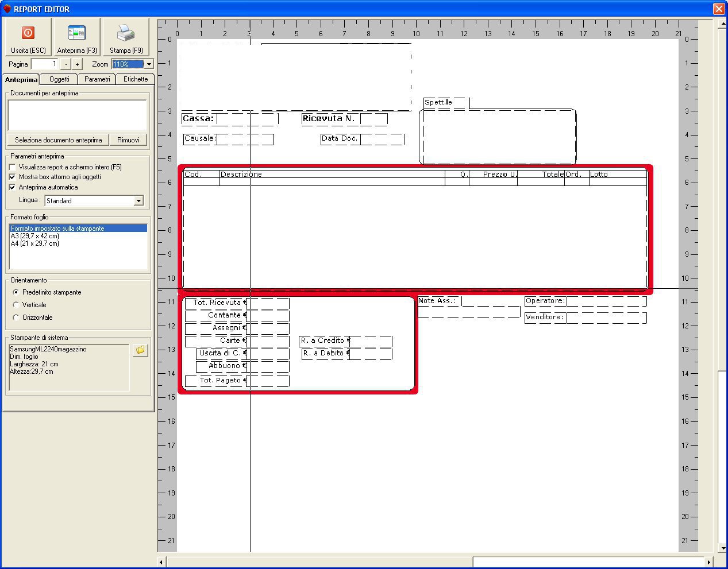Viewport: 728px width, 569px height.
Task: Toggle Mostra box attorno agli oggetti checkbox
Action: click(x=13, y=177)
